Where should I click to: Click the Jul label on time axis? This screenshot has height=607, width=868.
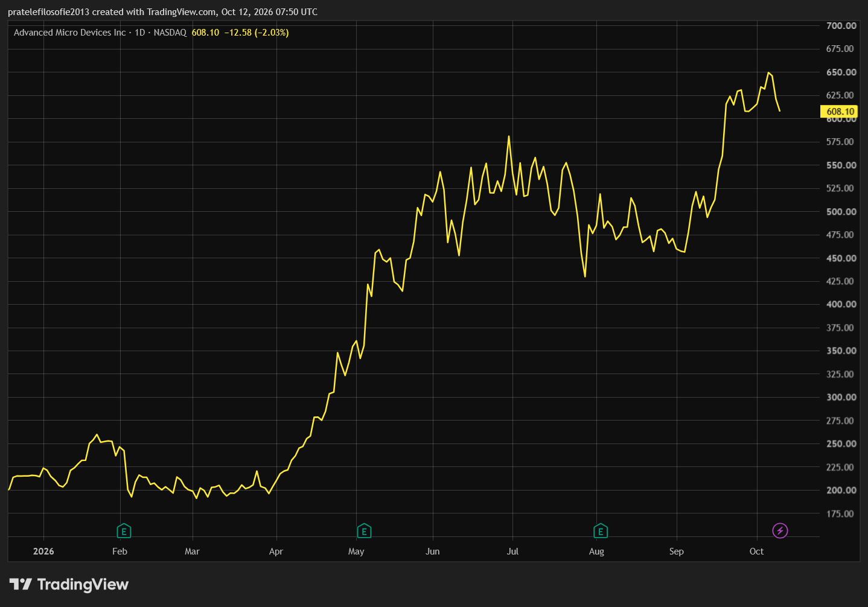pyautogui.click(x=512, y=551)
